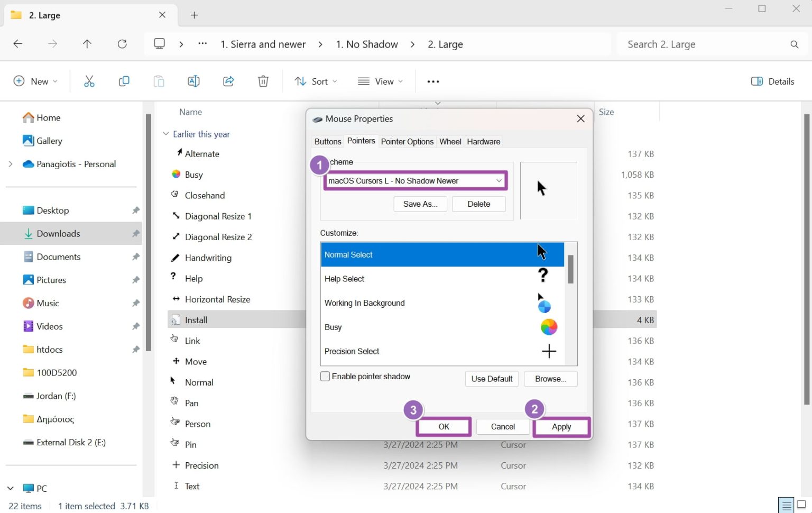Image resolution: width=812 pixels, height=513 pixels.
Task: Select the Rename icon in the toolbar
Action: pyautogui.click(x=193, y=81)
